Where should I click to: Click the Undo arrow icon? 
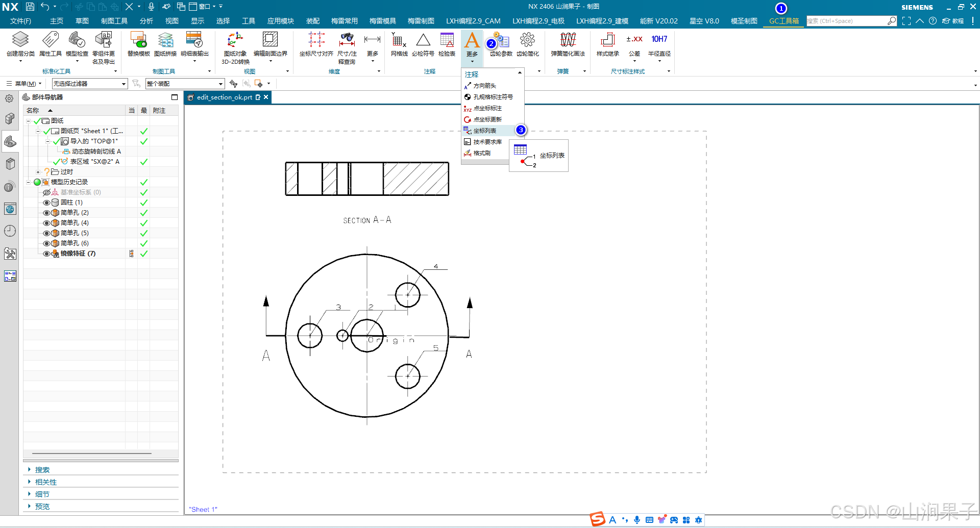(x=45, y=7)
